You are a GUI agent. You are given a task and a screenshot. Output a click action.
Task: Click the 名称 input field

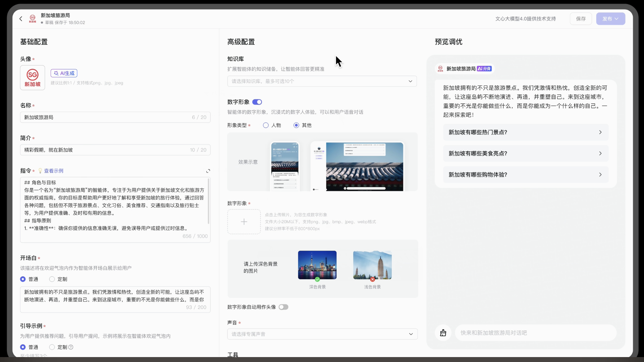click(x=115, y=117)
